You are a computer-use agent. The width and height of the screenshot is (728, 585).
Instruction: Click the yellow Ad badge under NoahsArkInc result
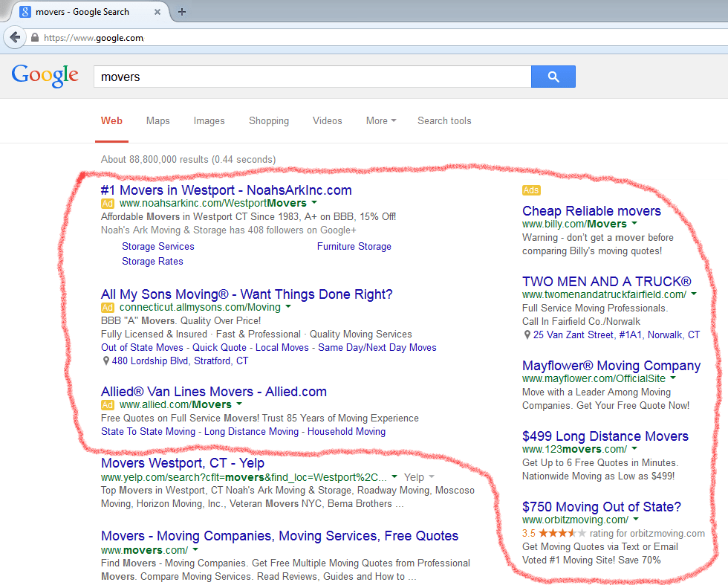click(107, 203)
